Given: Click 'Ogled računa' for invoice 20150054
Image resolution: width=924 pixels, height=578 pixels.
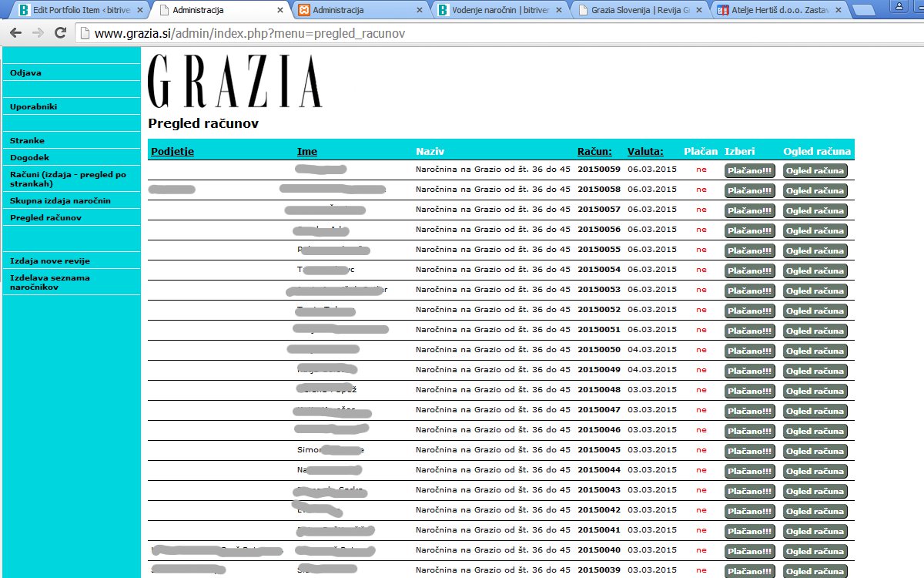Looking at the screenshot, I should pyautogui.click(x=815, y=271).
